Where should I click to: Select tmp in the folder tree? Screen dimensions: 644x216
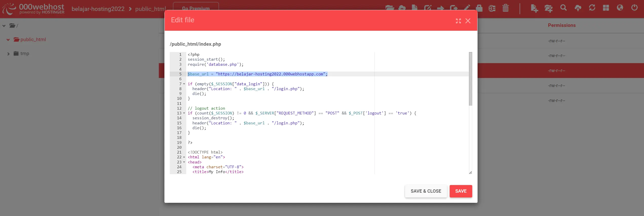pos(25,53)
